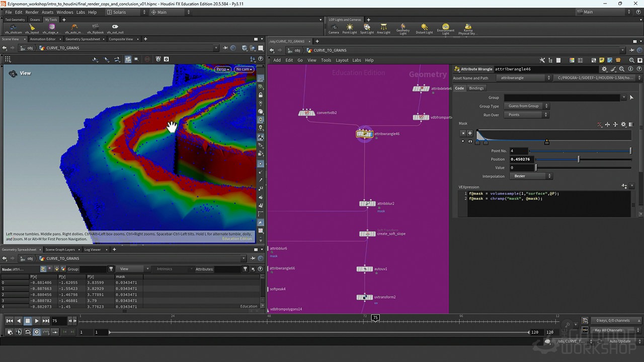Run the vfx_shotcam shelf tool

pyautogui.click(x=14, y=27)
